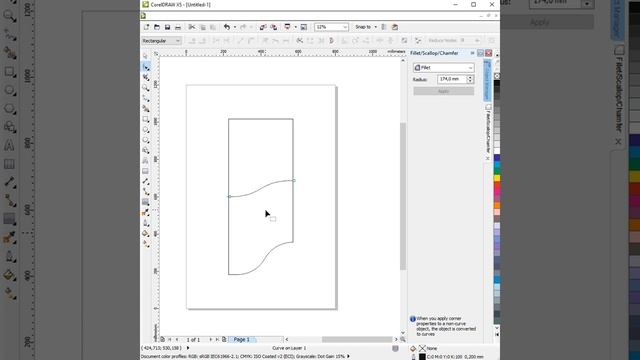Select the Eyedropper tool in toolbox
This screenshot has height=360, width=640.
coord(146,213)
